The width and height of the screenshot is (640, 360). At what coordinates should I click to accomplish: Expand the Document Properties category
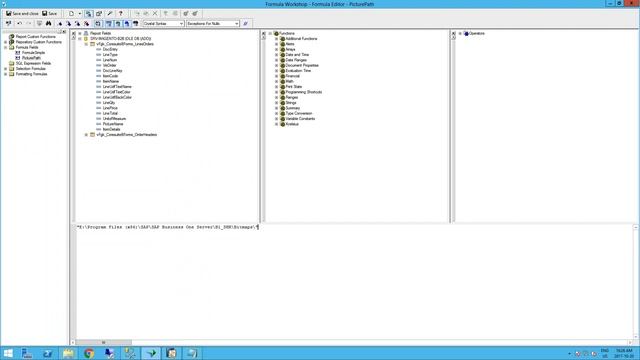(276, 65)
